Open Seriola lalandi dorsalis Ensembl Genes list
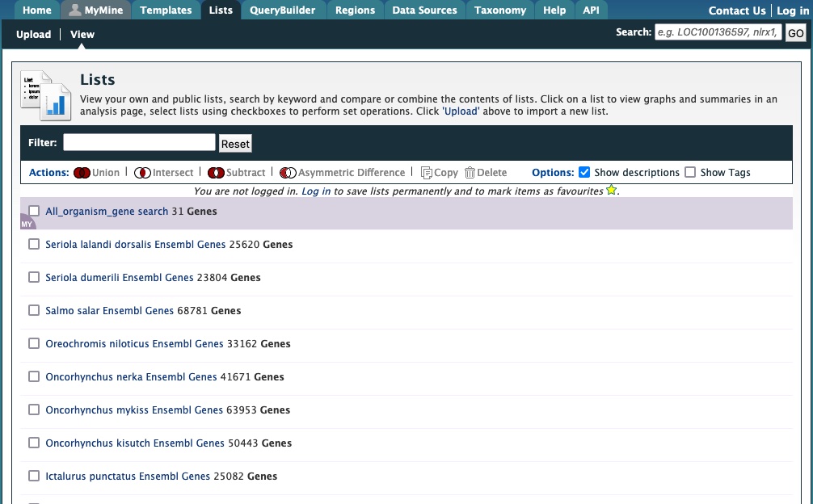Image resolution: width=813 pixels, height=504 pixels. pos(135,245)
